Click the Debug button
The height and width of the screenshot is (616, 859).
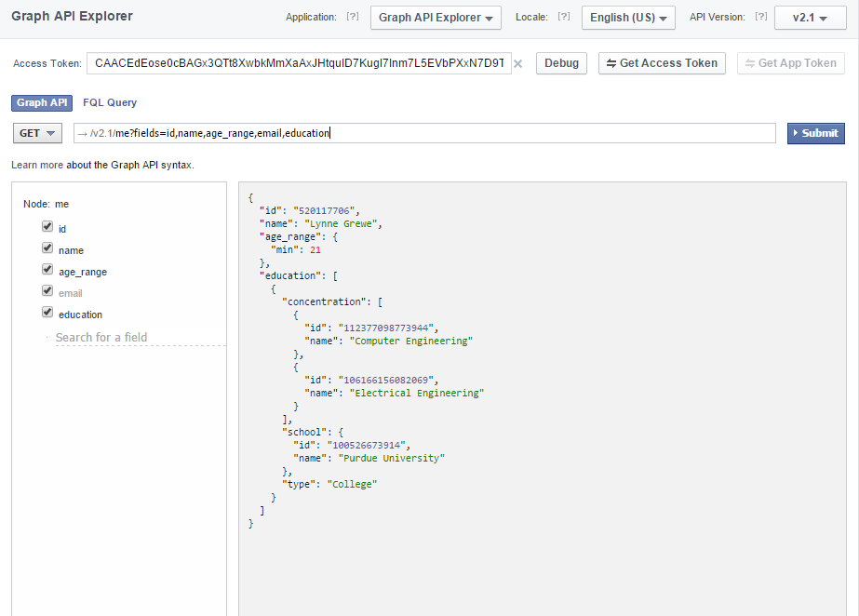[561, 63]
